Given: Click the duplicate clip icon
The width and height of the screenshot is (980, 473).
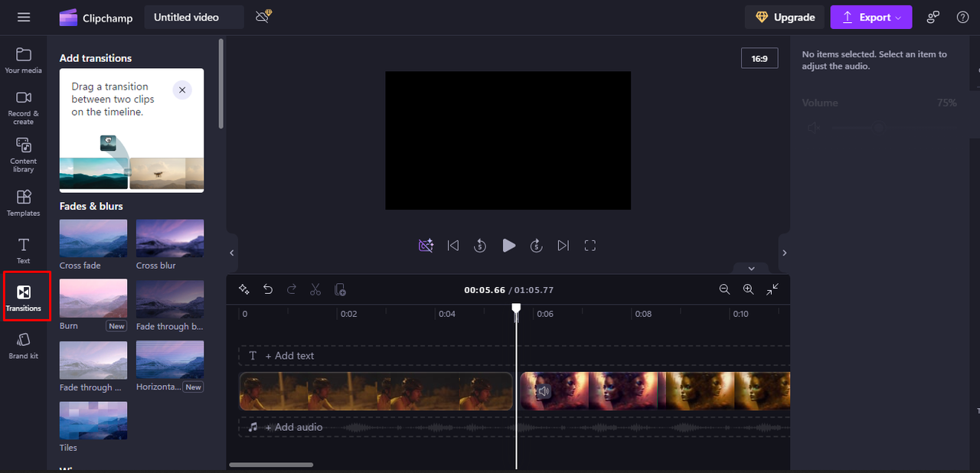Looking at the screenshot, I should [x=340, y=289].
